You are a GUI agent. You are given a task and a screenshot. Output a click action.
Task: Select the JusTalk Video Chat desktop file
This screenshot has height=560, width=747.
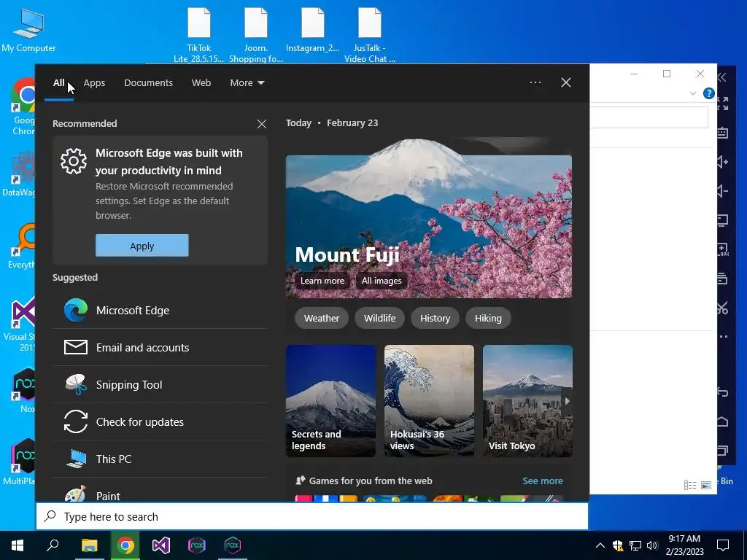[x=370, y=34]
